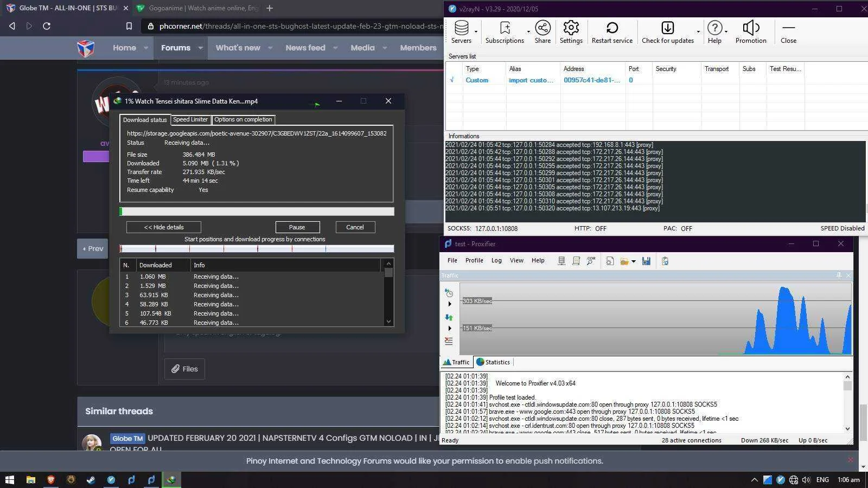The image size is (868, 488).
Task: Select the Download status tab
Action: tap(145, 120)
